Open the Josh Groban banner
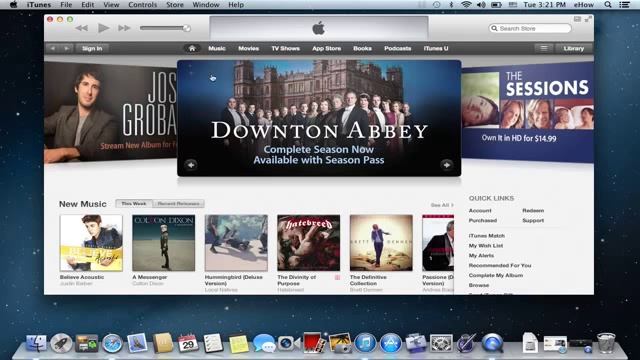Viewport: 640px width, 360px height. point(111,112)
